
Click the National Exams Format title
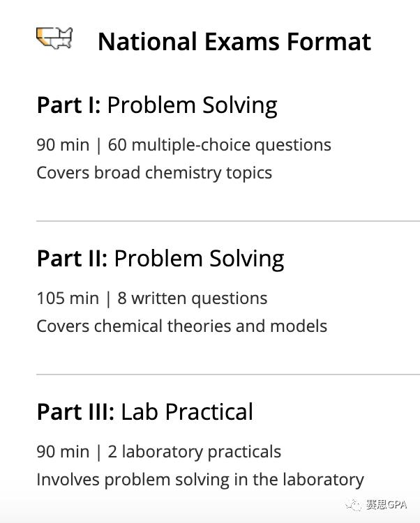(234, 42)
